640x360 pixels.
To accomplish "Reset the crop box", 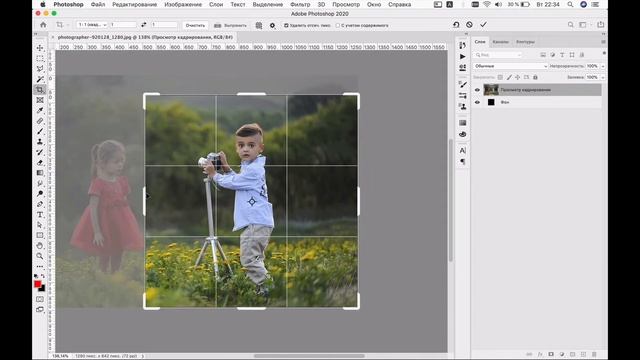I will click(x=456, y=25).
